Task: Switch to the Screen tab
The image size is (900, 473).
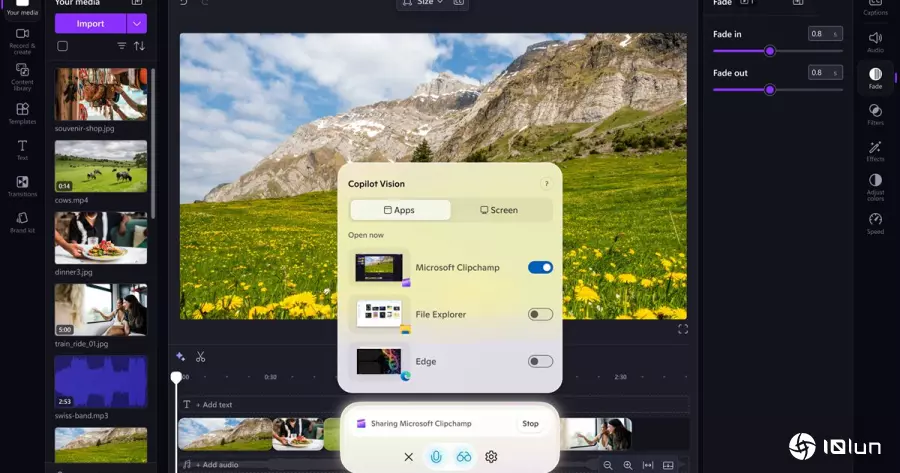Action: pyautogui.click(x=499, y=210)
